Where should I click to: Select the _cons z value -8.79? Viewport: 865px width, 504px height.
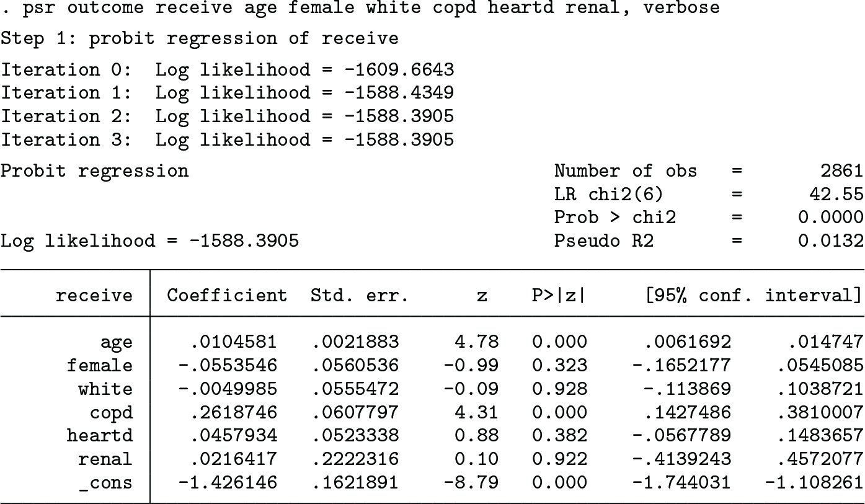pyautogui.click(x=471, y=484)
